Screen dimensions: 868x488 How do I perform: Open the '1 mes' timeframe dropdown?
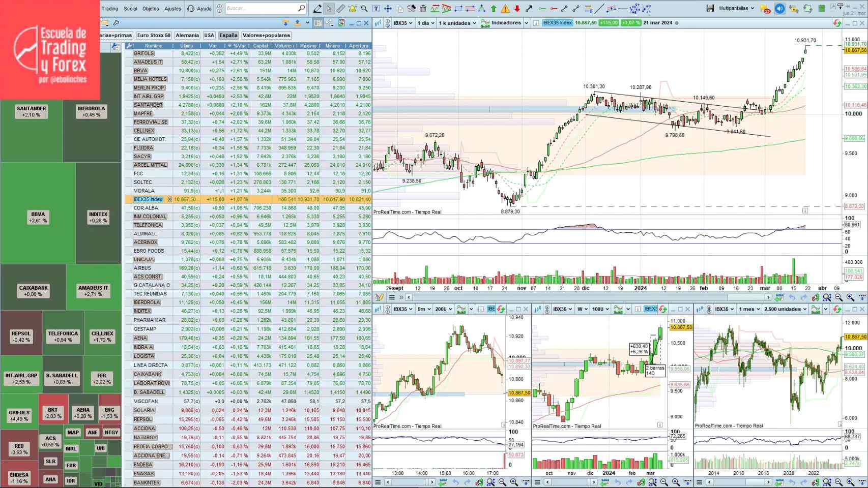pyautogui.click(x=750, y=309)
